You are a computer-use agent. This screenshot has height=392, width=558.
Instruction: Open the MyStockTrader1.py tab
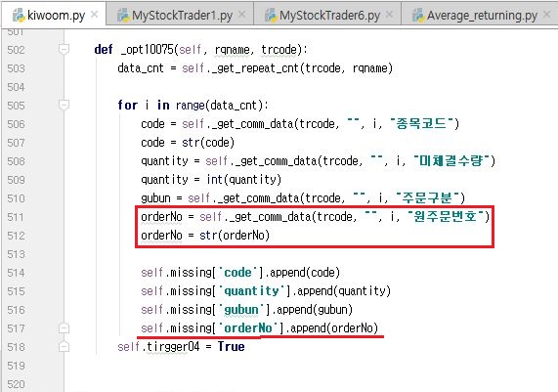[x=181, y=16]
